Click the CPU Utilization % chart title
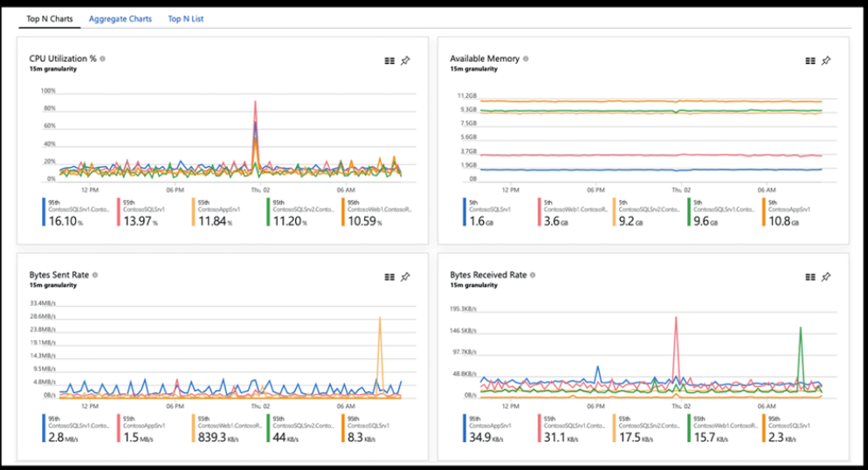Screen dimensions: 868x470 point(63,59)
